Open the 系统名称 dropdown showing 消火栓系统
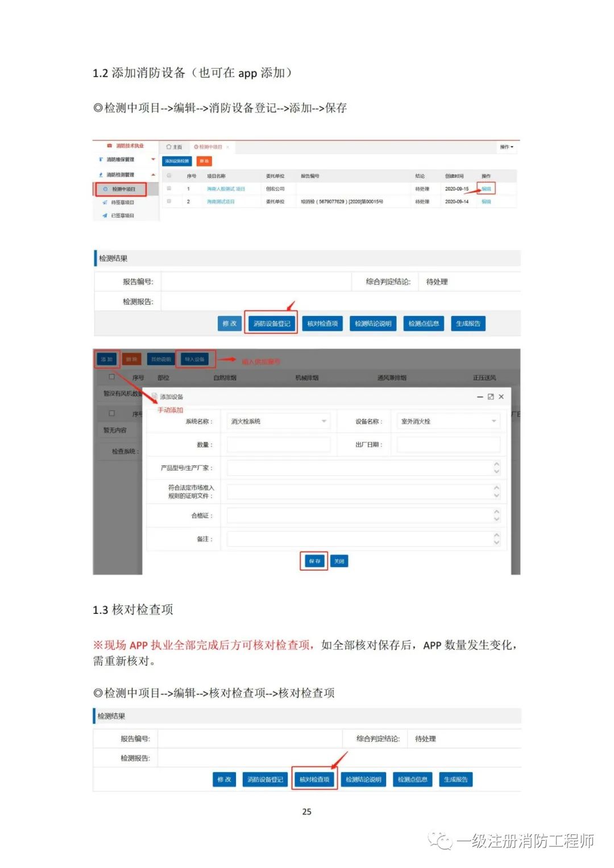This screenshot has height=868, width=614. (278, 421)
